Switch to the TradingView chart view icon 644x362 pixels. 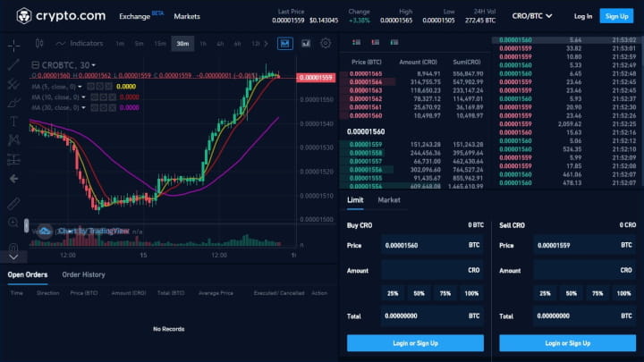(285, 43)
